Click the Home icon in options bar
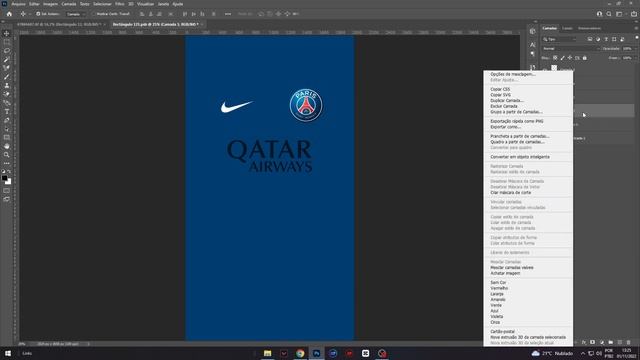Viewport: 640px width, 360px height. pos(9,14)
